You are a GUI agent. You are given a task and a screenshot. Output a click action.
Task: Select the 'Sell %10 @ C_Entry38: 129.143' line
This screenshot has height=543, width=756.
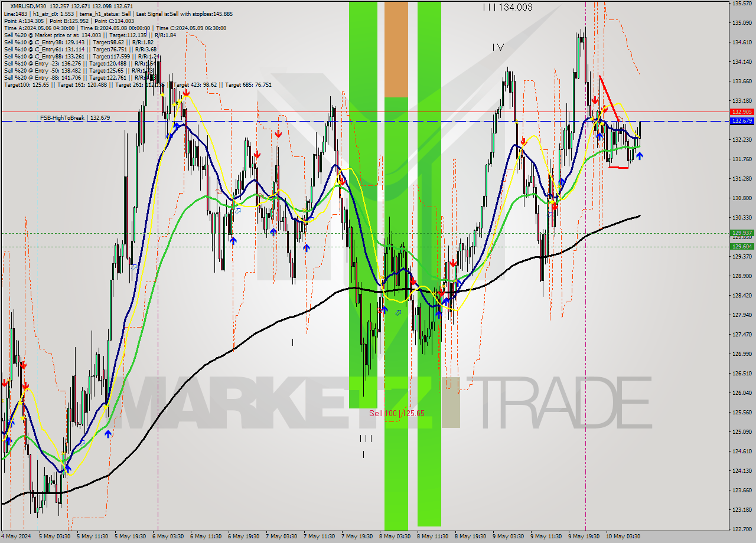click(x=79, y=42)
